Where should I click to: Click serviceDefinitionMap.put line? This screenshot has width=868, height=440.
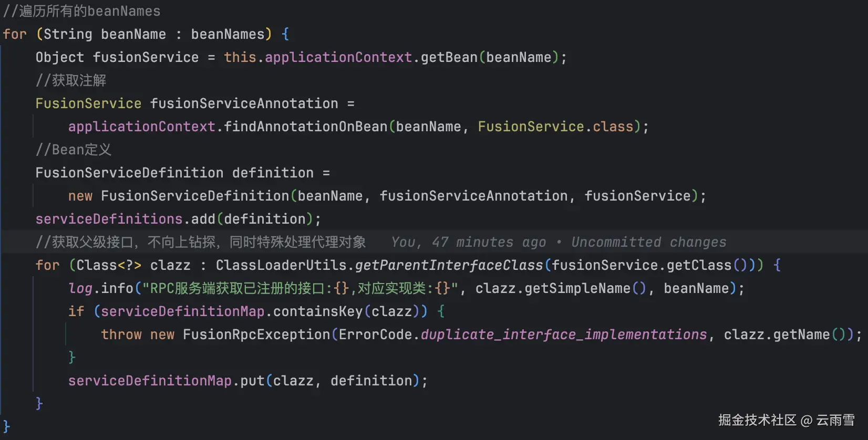[x=247, y=381]
